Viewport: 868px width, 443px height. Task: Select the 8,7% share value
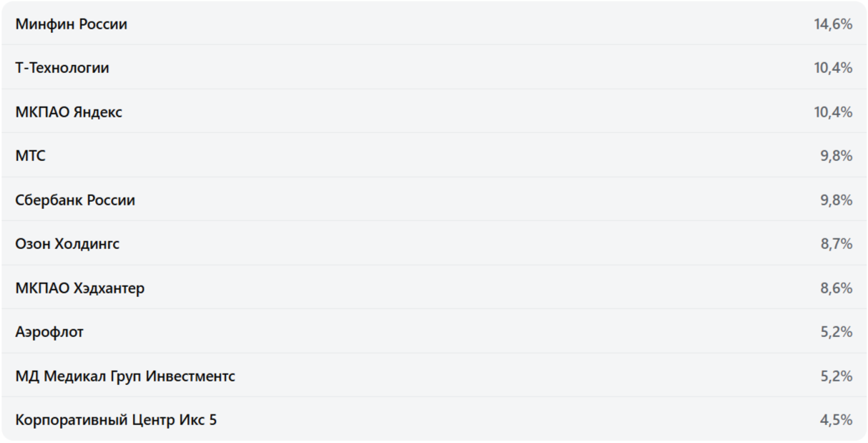[836, 244]
